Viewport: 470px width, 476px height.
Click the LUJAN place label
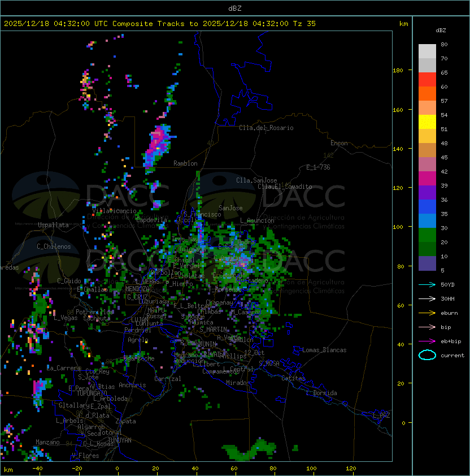point(140,319)
